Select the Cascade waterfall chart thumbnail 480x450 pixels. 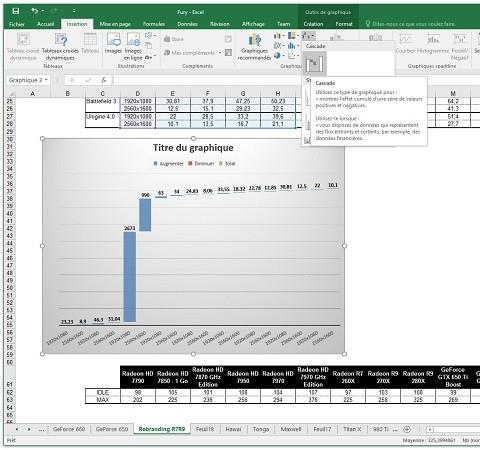[314, 64]
